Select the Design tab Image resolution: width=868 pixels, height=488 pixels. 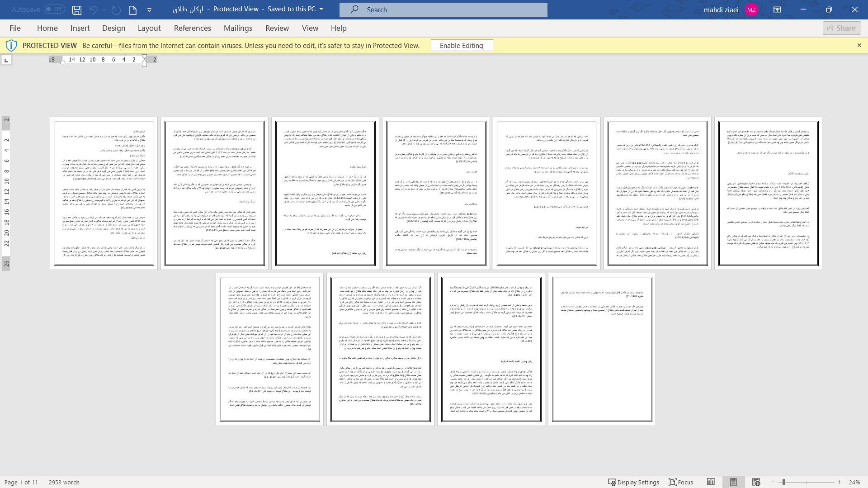point(113,28)
